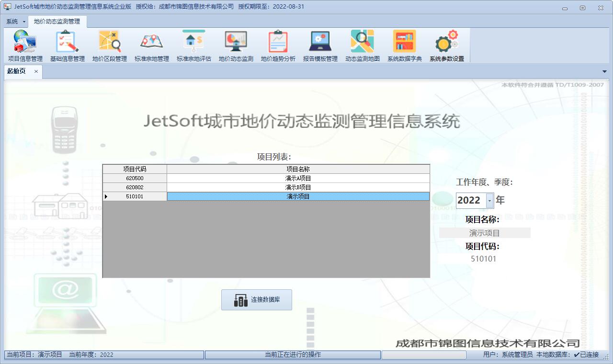Open 报告模板管理 laptop icon
This screenshot has width=613, height=364.
coord(320,46)
